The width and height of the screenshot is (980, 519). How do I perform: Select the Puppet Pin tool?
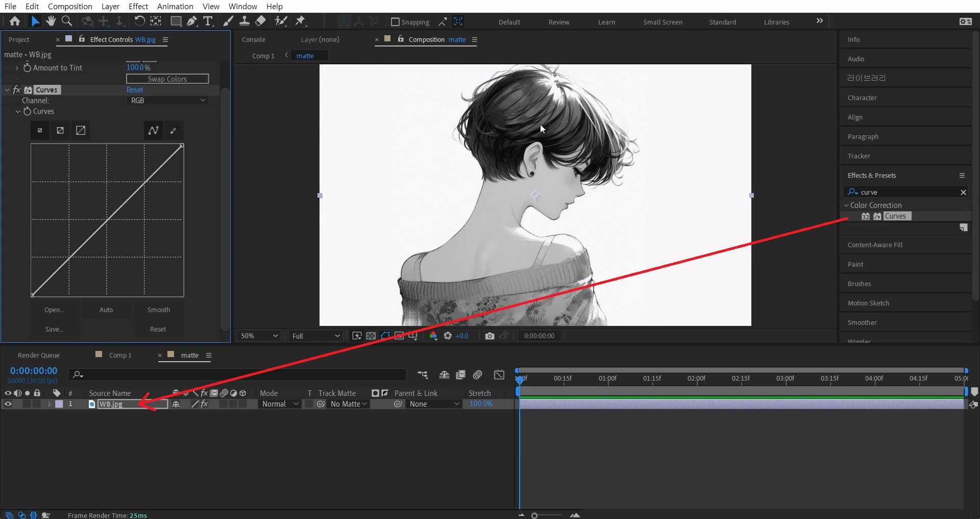click(x=300, y=21)
